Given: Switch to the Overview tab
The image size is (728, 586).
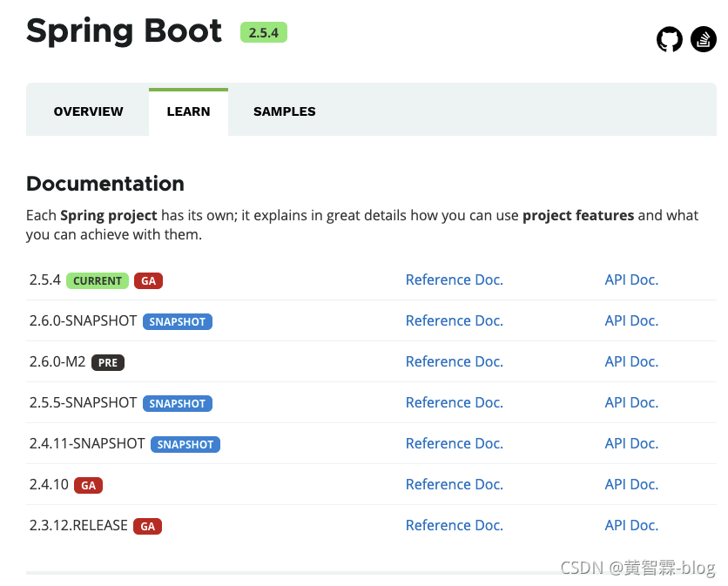Looking at the screenshot, I should [88, 111].
